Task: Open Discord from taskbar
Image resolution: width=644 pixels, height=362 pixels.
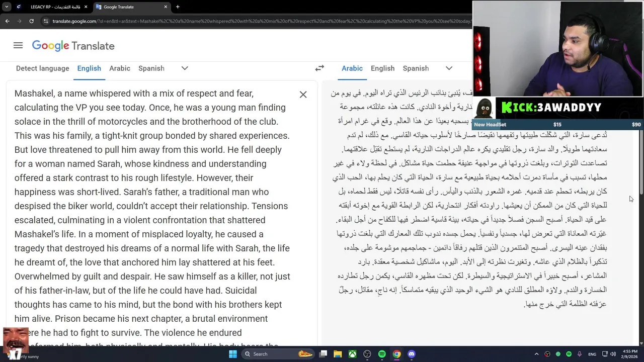Action: 412,354
